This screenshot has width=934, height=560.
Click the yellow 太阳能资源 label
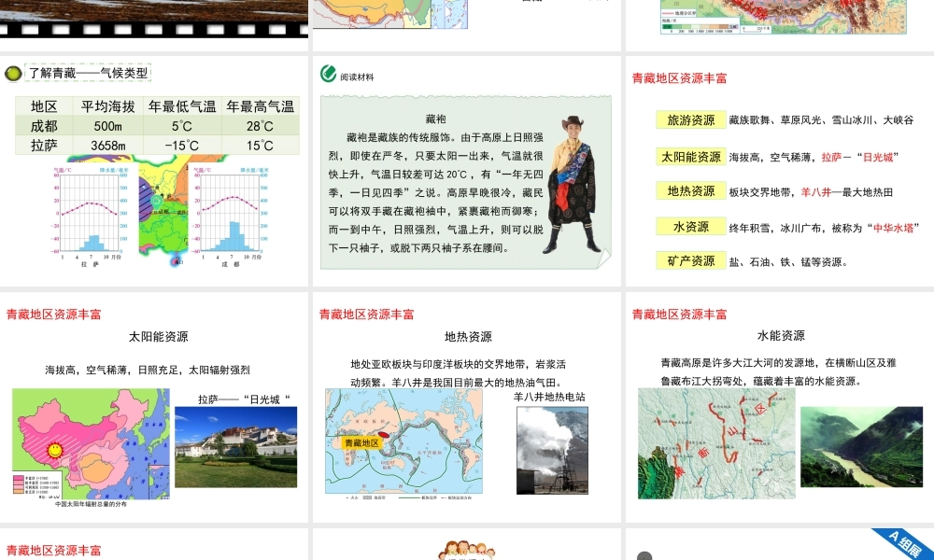(x=691, y=157)
